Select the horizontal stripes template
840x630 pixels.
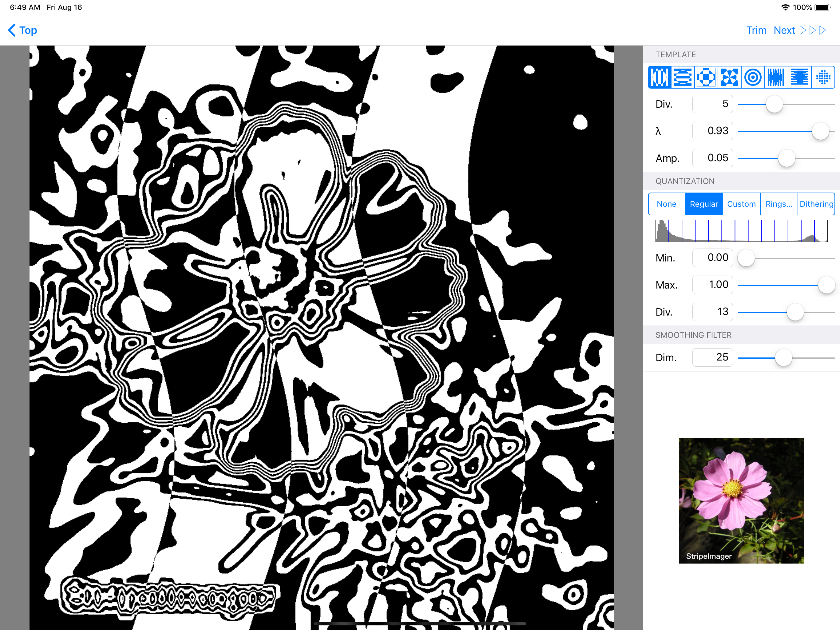click(x=683, y=78)
